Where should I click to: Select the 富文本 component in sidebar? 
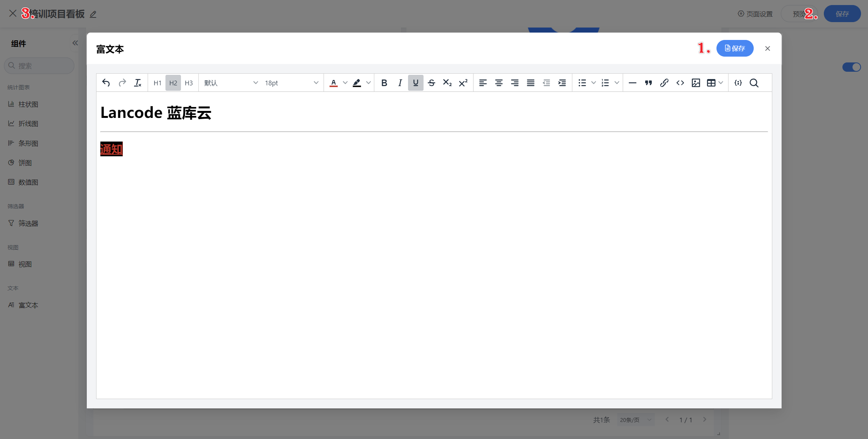point(24,305)
